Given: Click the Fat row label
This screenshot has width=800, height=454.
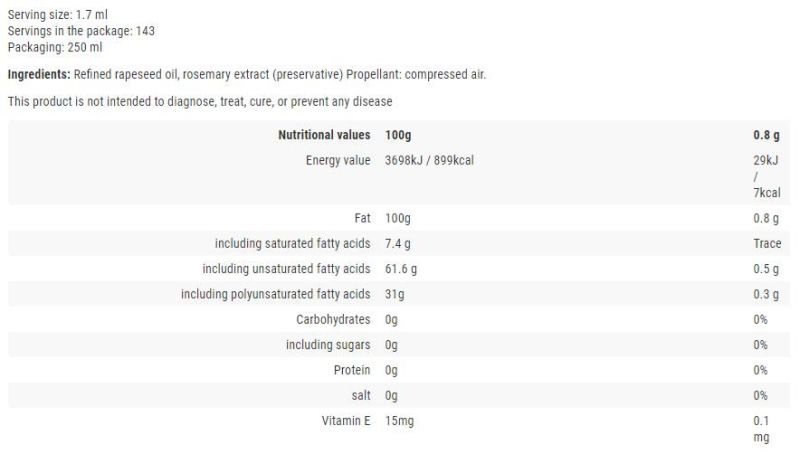Looking at the screenshot, I should 362,218.
